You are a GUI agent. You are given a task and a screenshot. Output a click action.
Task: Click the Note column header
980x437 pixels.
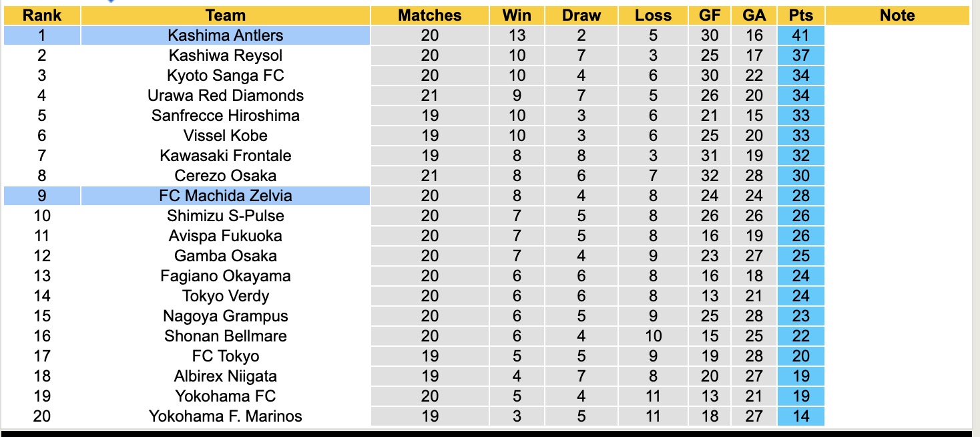897,15
